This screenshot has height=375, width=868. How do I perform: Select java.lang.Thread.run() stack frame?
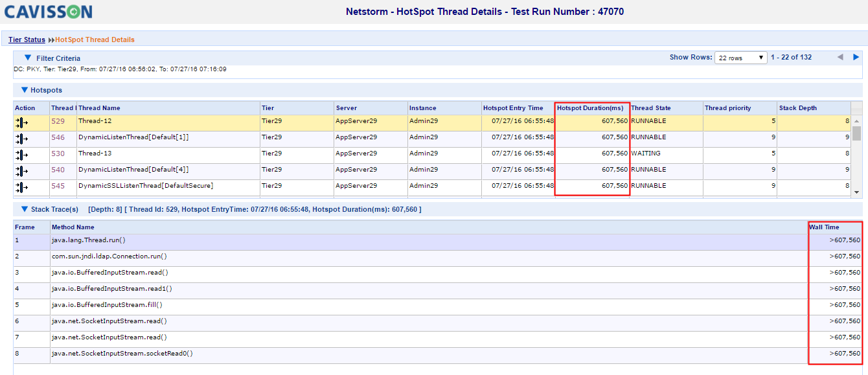88,240
